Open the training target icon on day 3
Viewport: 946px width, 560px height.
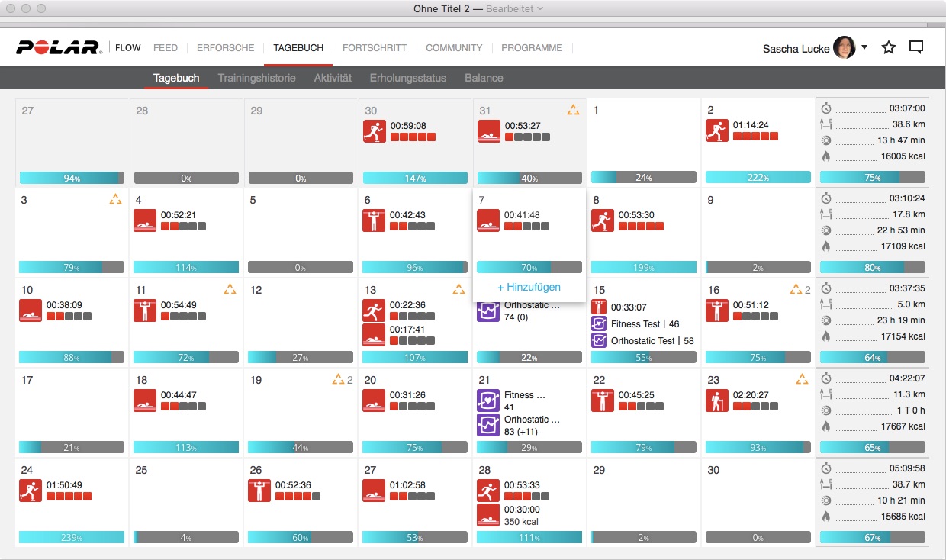[x=115, y=200]
